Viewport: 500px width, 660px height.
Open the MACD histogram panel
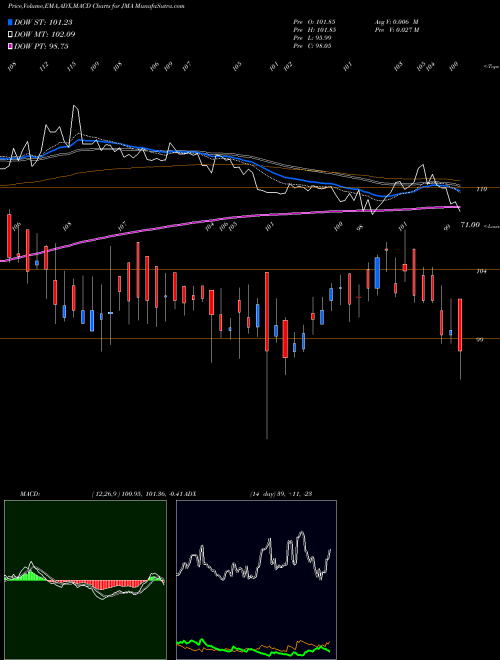85,580
